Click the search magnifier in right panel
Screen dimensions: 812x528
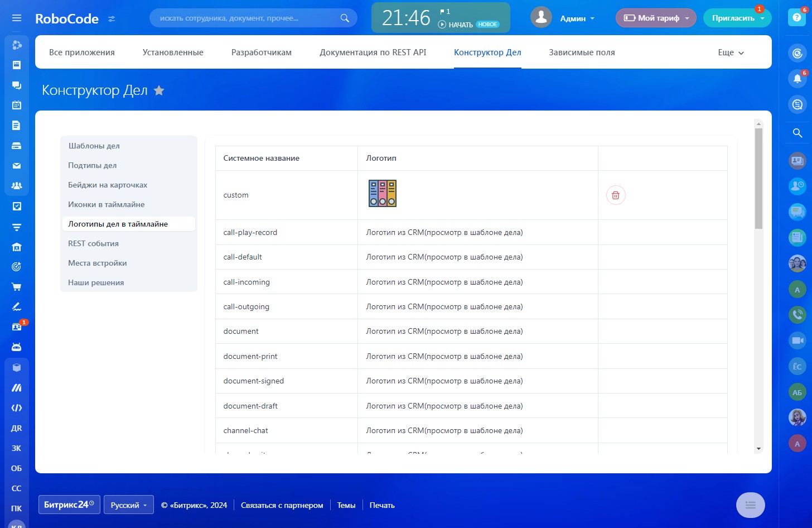tap(797, 133)
